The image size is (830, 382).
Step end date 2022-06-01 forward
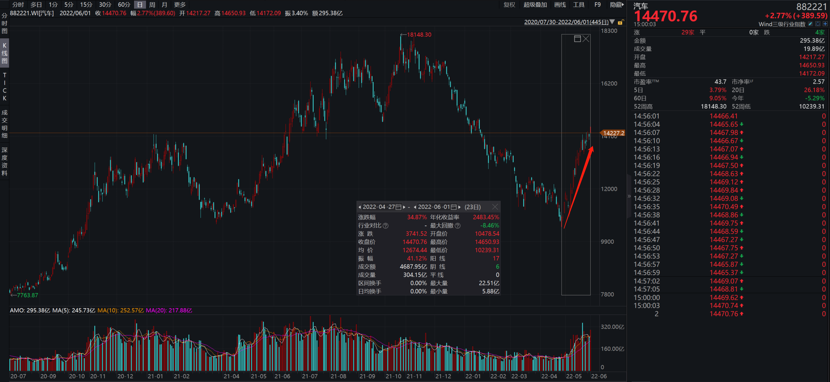[459, 207]
